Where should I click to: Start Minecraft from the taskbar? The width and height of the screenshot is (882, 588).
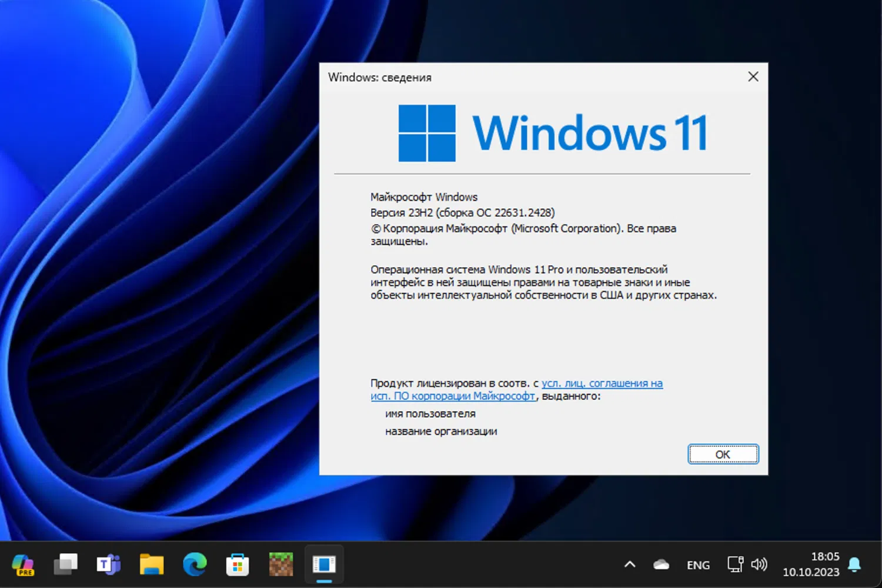[x=280, y=564]
